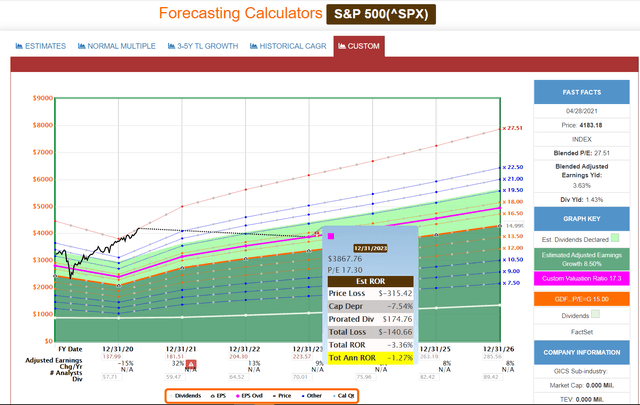This screenshot has width=640, height=405.
Task: Click the x 18.00 P/E line label
Action: point(513,202)
